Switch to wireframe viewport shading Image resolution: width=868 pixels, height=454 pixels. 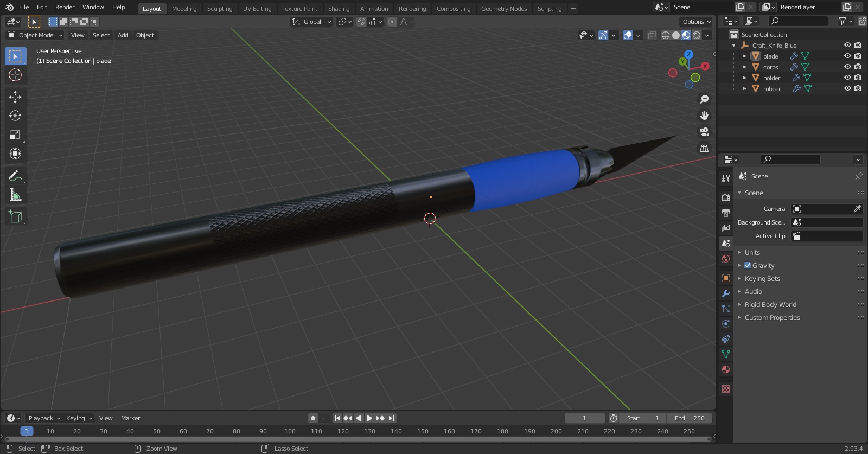pos(666,35)
